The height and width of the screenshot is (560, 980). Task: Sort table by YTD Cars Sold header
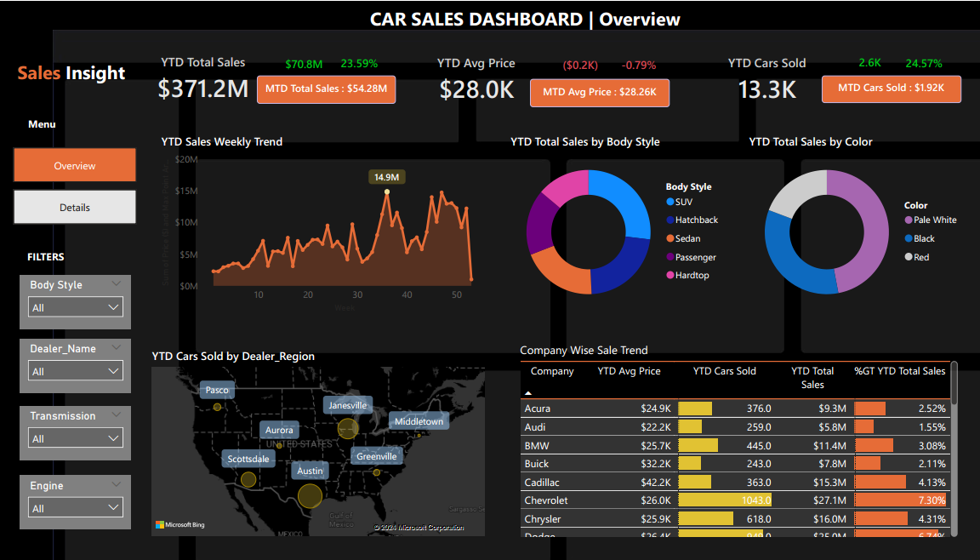725,371
